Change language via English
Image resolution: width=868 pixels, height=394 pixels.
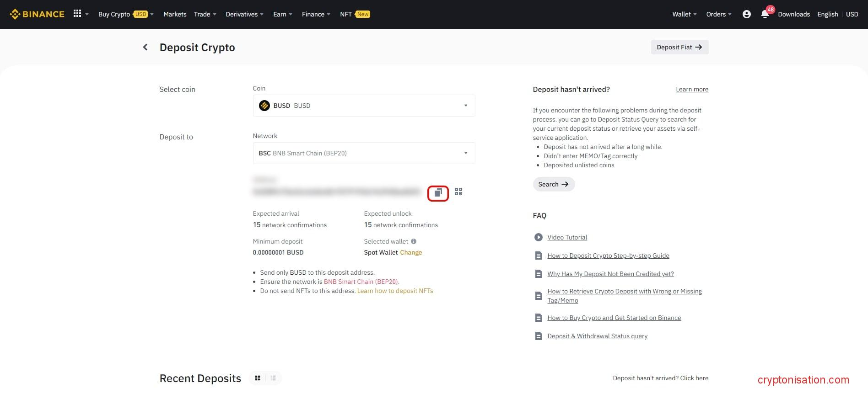coord(827,14)
